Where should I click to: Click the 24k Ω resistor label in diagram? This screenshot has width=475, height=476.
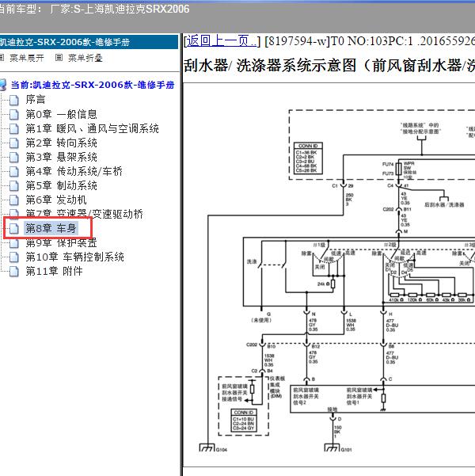tap(323, 284)
